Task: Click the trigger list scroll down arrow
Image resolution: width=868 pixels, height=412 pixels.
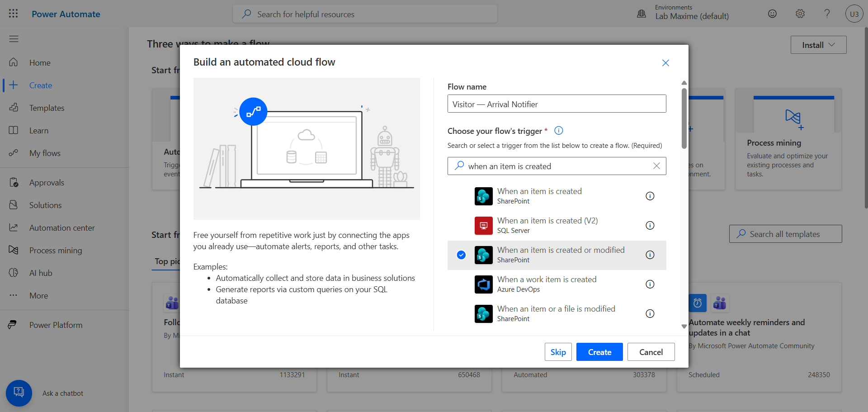Action: pyautogui.click(x=684, y=326)
